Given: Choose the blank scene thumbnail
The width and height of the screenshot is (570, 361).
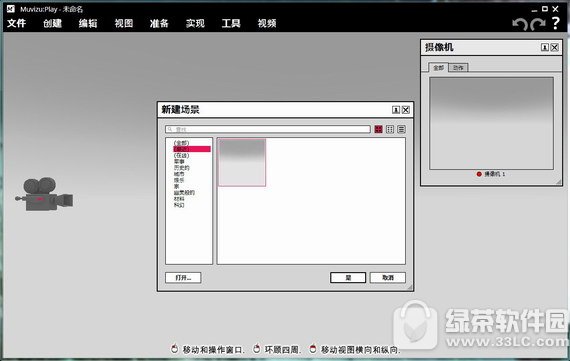Looking at the screenshot, I should click(242, 163).
